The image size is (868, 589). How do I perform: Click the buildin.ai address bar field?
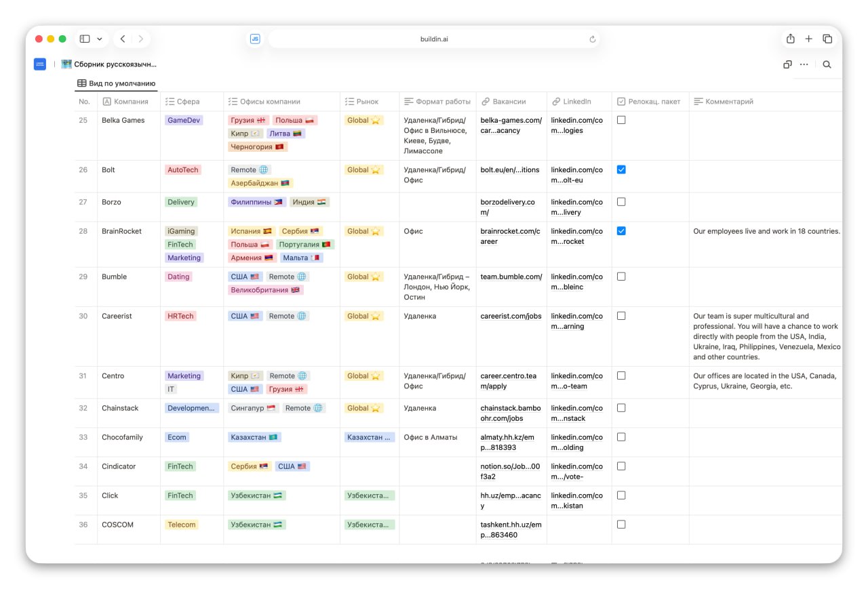pos(434,39)
